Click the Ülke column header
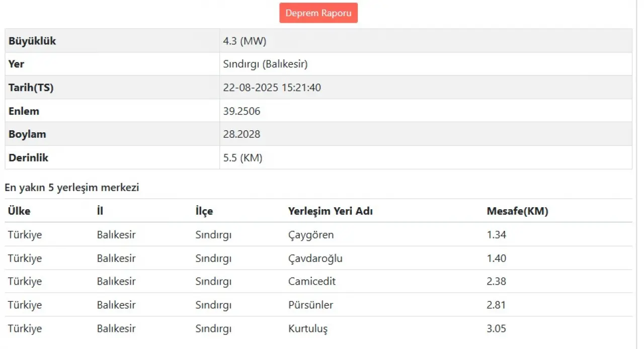This screenshot has height=349, width=644. point(19,211)
